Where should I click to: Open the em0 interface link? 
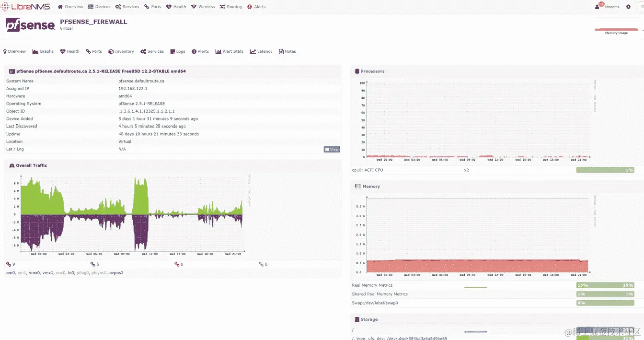[11, 273]
